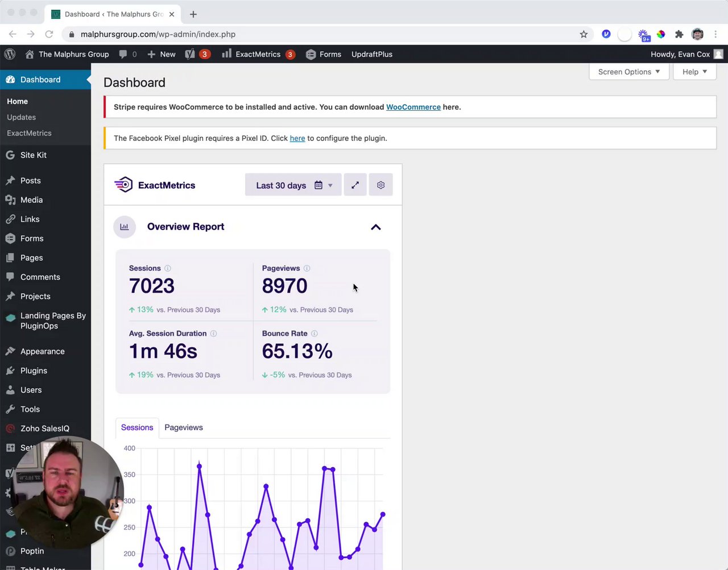Click the Bounce Rate value 65.13%
The image size is (728, 570).
pos(297,351)
